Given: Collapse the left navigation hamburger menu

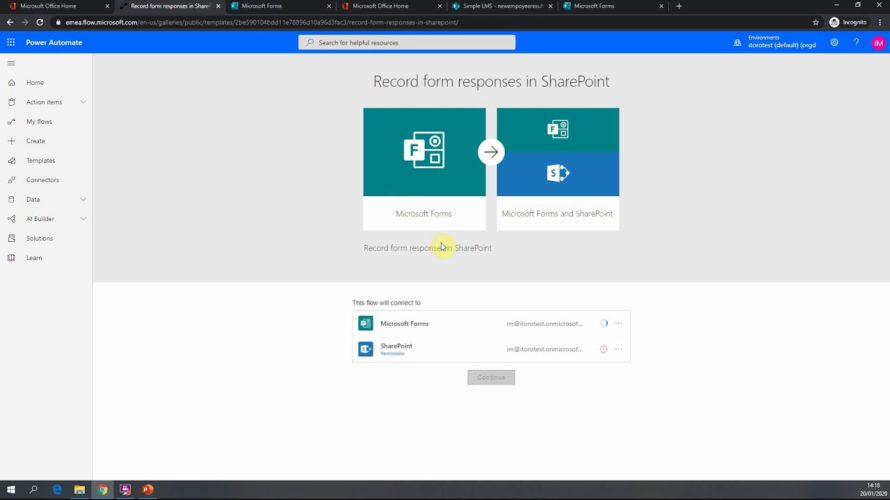Looking at the screenshot, I should pyautogui.click(x=11, y=63).
